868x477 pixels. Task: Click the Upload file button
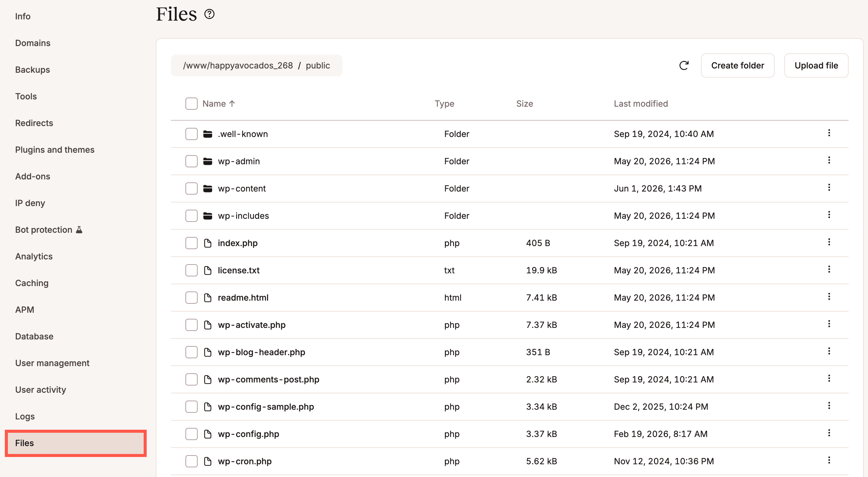(816, 65)
